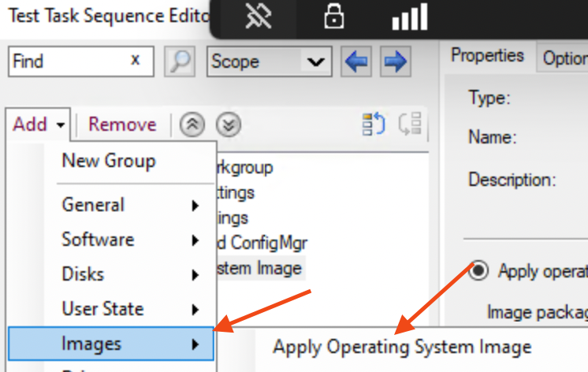Click the blue right arrow button
This screenshot has height=372, width=588.
click(x=396, y=61)
